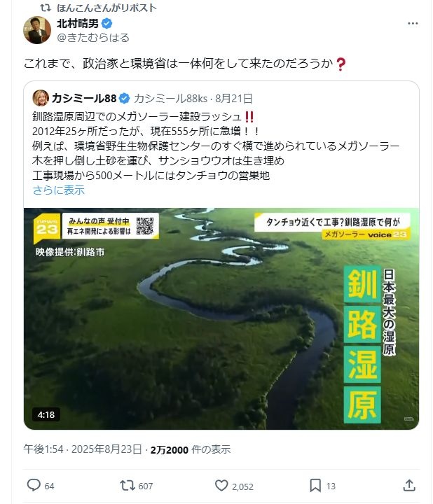Click カシミール88's verified badge
Viewport: 433px width, 504px height.
(x=125, y=99)
